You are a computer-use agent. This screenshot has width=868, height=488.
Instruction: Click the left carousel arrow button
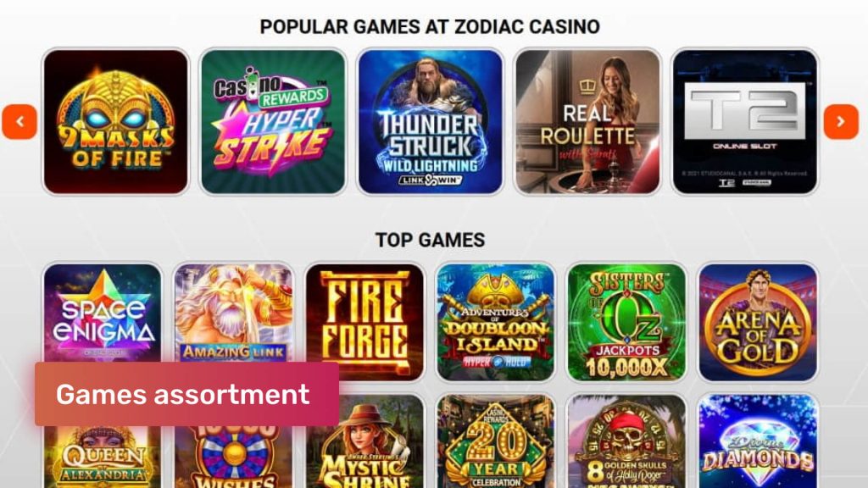click(19, 122)
